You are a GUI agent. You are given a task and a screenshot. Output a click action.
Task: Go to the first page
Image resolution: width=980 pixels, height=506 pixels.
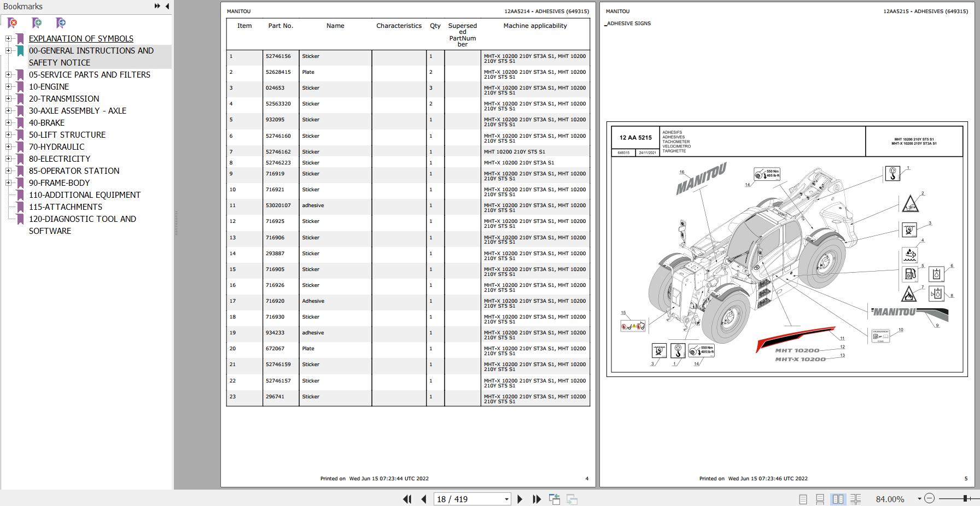[407, 499]
